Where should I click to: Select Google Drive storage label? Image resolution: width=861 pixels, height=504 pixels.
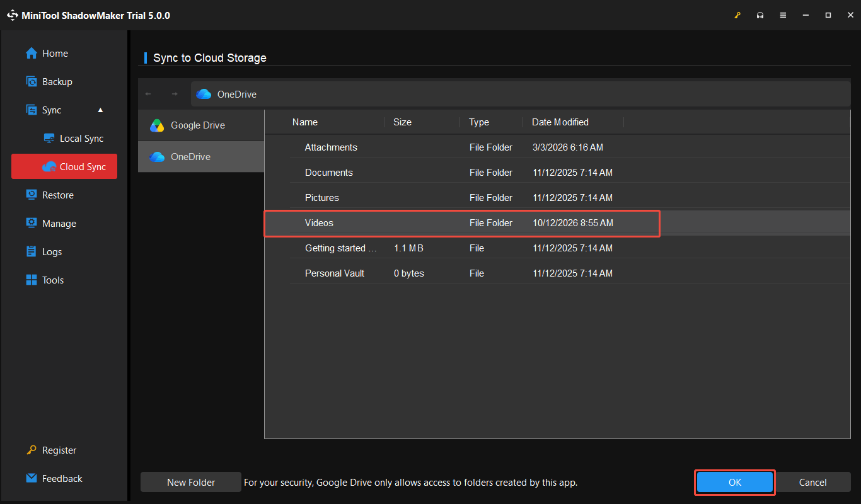pyautogui.click(x=198, y=125)
